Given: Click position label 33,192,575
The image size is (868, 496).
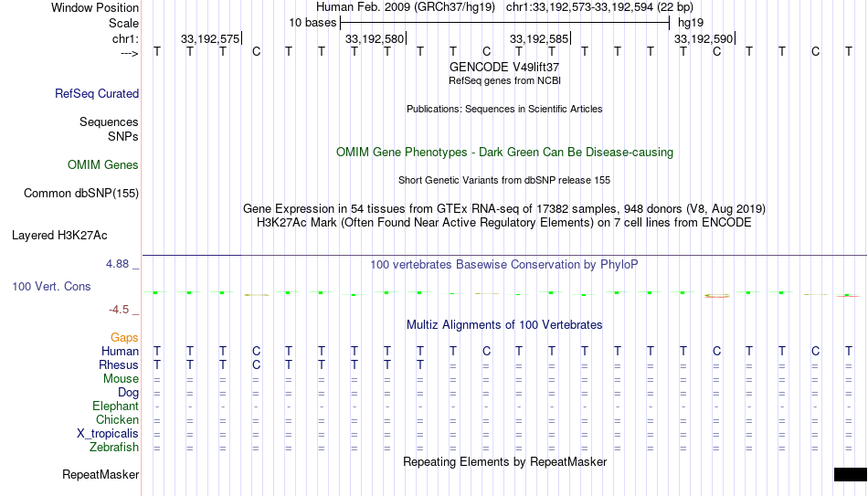Looking at the screenshot, I should click(x=210, y=38).
